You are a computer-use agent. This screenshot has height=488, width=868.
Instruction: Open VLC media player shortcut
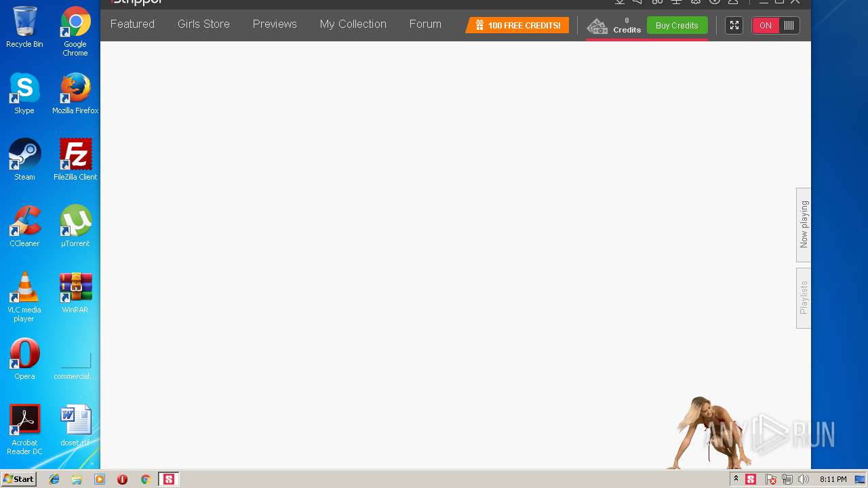[24, 297]
